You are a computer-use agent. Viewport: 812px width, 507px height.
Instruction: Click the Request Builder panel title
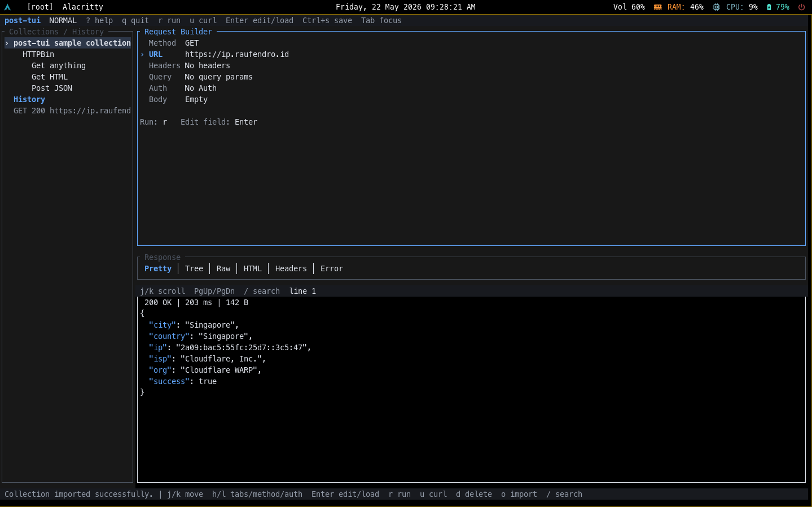pos(178,32)
